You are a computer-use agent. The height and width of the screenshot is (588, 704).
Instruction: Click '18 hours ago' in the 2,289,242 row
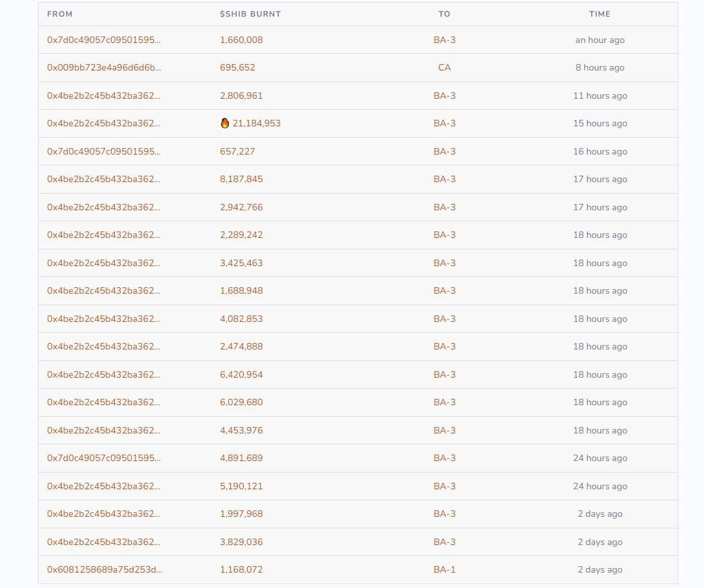600,235
